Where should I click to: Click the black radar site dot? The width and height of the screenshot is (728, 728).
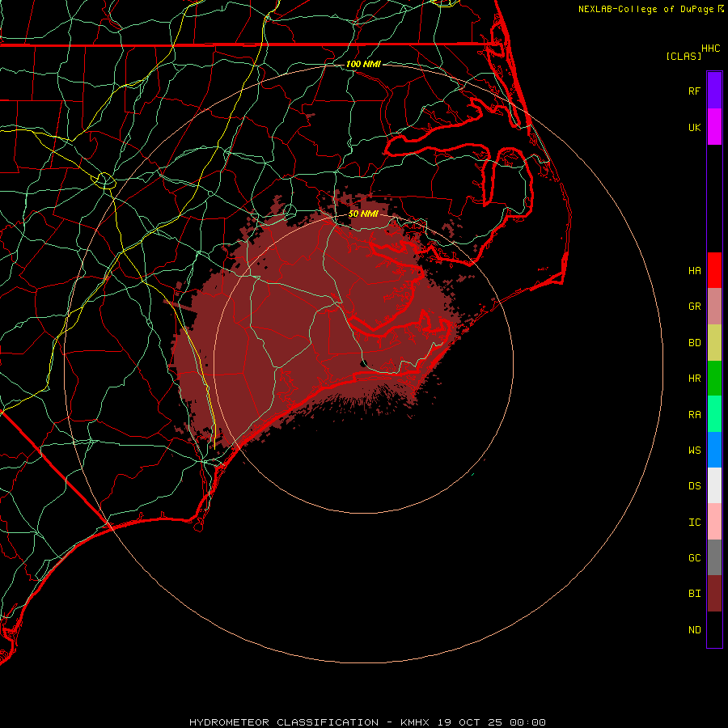tap(363, 363)
